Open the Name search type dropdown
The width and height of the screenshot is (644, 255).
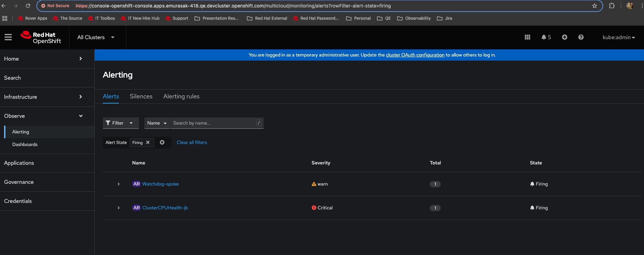click(x=157, y=123)
